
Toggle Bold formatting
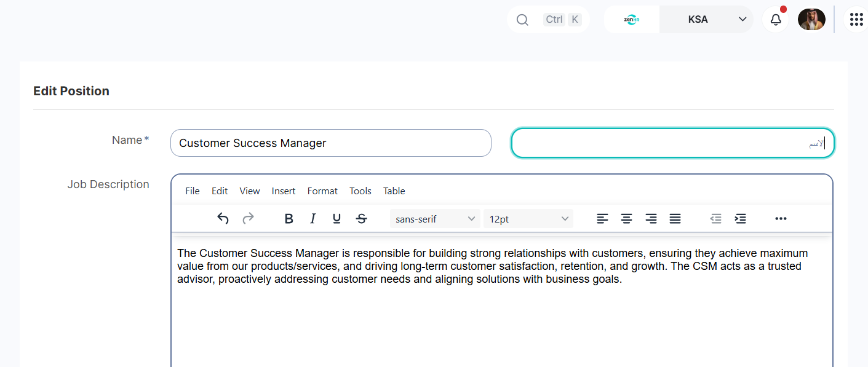pos(289,218)
